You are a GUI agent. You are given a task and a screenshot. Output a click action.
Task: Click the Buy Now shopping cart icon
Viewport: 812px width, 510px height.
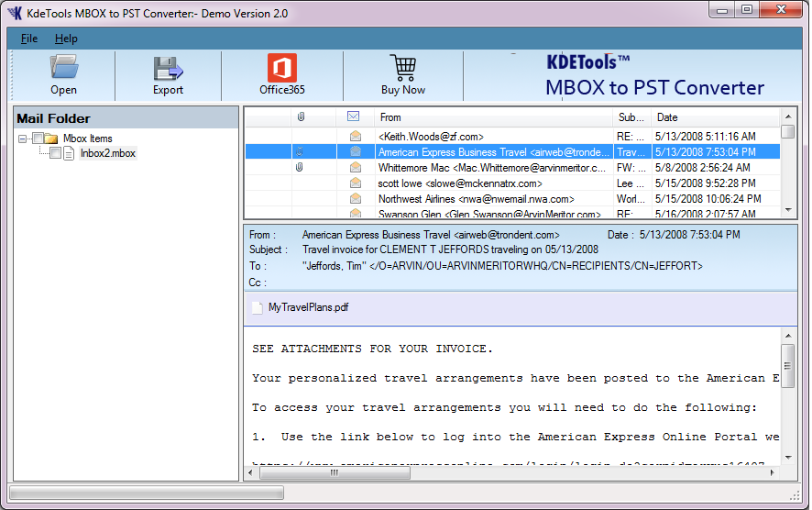pos(403,75)
